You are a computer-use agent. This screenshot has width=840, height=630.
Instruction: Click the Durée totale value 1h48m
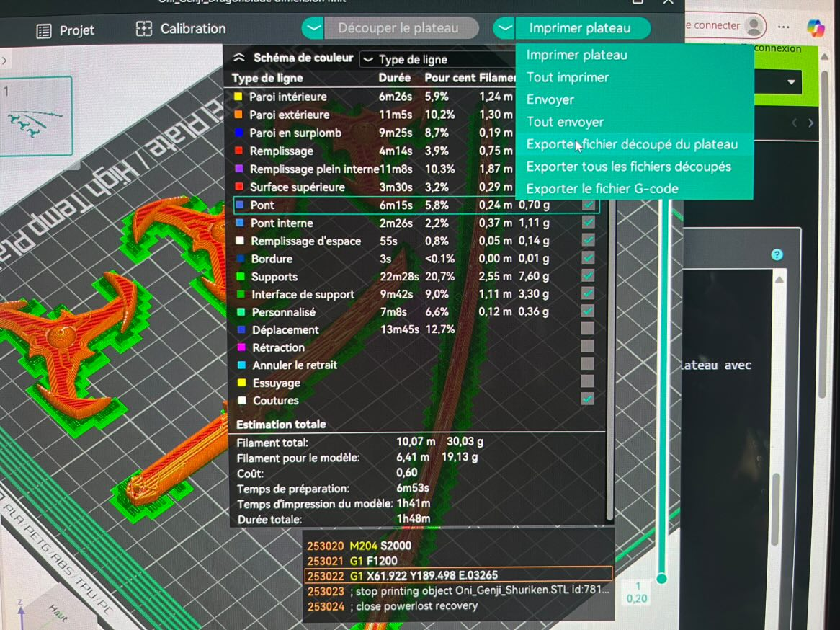point(413,519)
